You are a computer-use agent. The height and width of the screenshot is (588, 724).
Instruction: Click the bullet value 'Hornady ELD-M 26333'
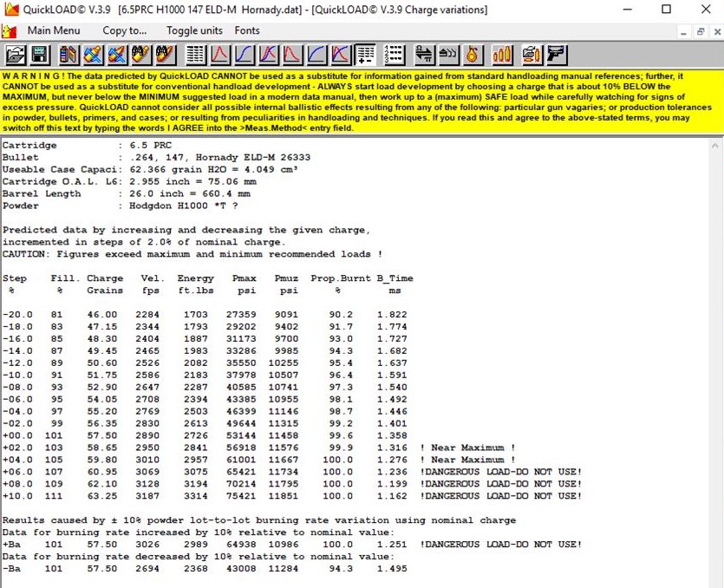252,158
